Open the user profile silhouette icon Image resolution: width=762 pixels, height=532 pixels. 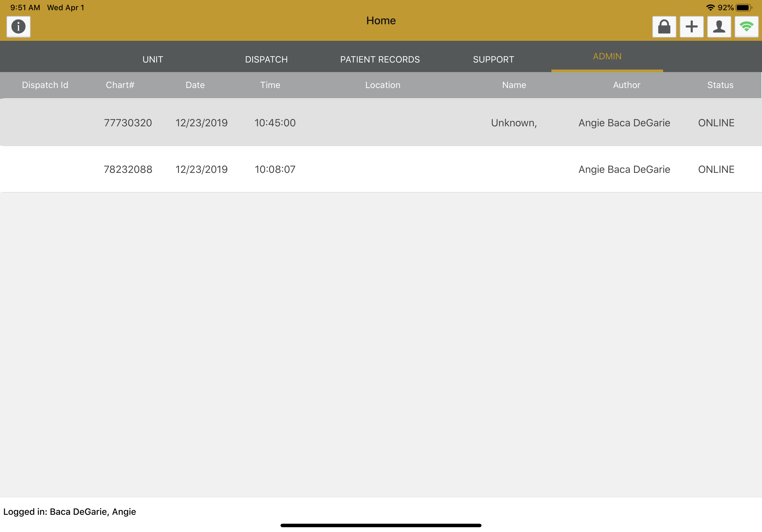(719, 26)
